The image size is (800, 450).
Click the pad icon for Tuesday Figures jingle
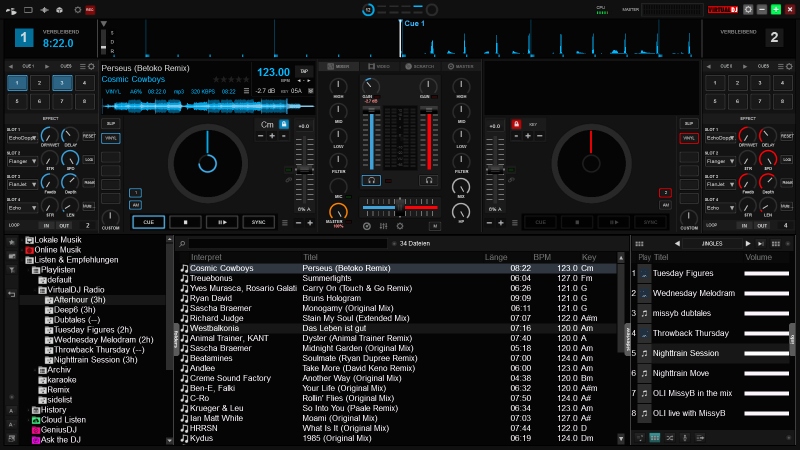tap(644, 273)
